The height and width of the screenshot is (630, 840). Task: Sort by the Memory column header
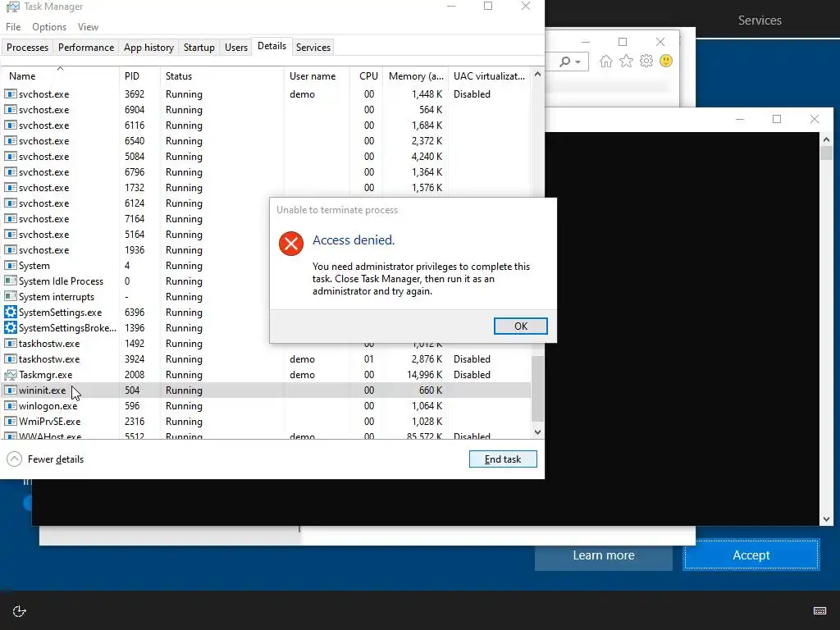pyautogui.click(x=416, y=76)
